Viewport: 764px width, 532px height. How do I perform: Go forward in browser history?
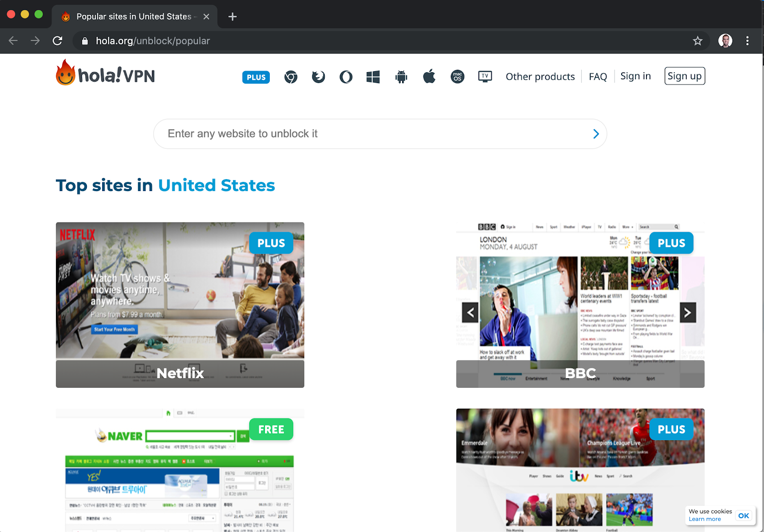(35, 41)
